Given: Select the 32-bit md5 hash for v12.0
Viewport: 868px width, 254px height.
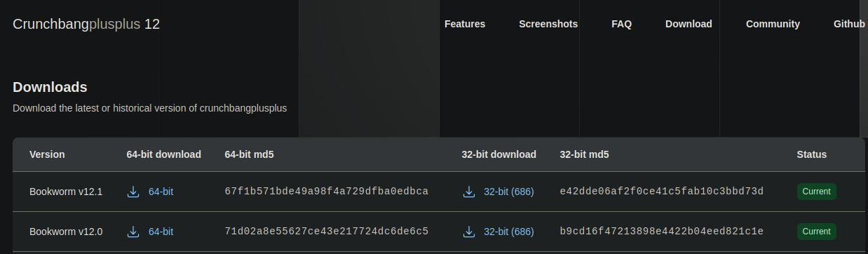Looking at the screenshot, I should tap(662, 232).
